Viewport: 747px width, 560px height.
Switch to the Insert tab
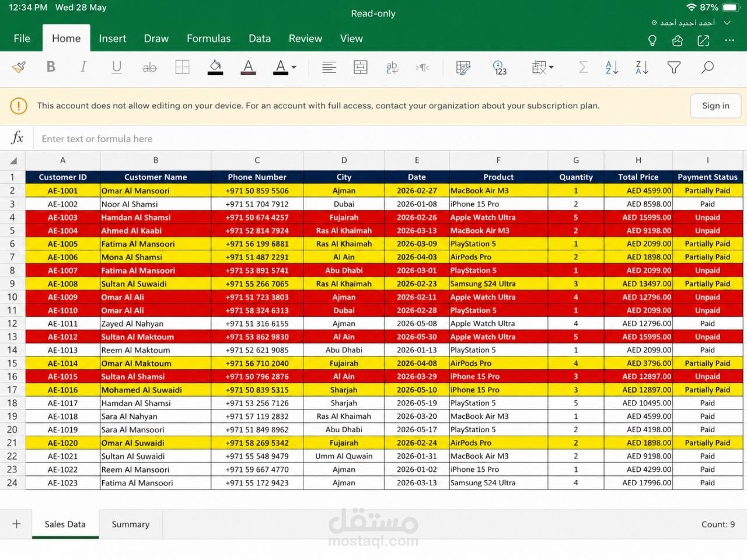[x=113, y=38]
